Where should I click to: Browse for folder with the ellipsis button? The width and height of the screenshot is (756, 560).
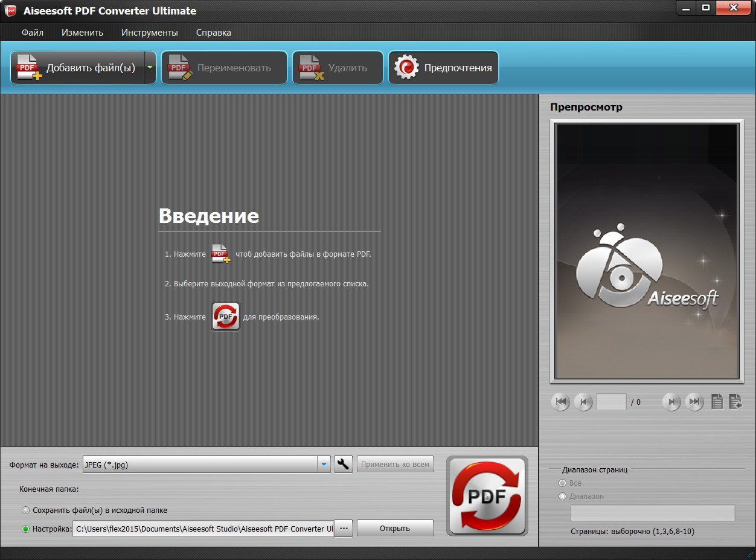pyautogui.click(x=344, y=529)
